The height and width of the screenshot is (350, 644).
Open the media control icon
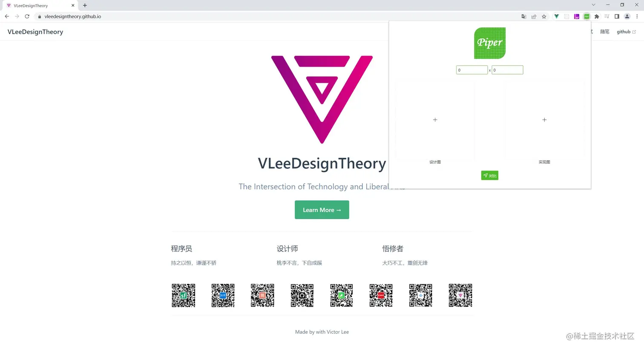(x=607, y=17)
